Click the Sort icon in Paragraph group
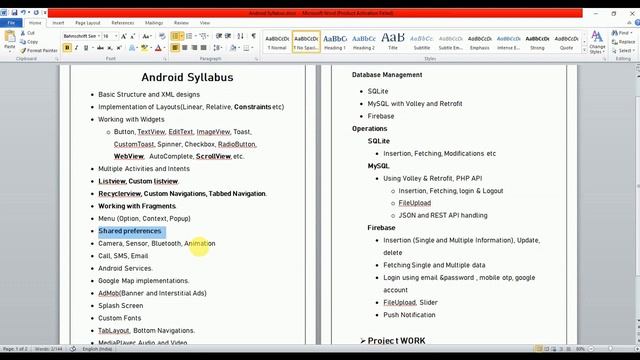The width and height of the screenshot is (640, 360). tap(240, 36)
